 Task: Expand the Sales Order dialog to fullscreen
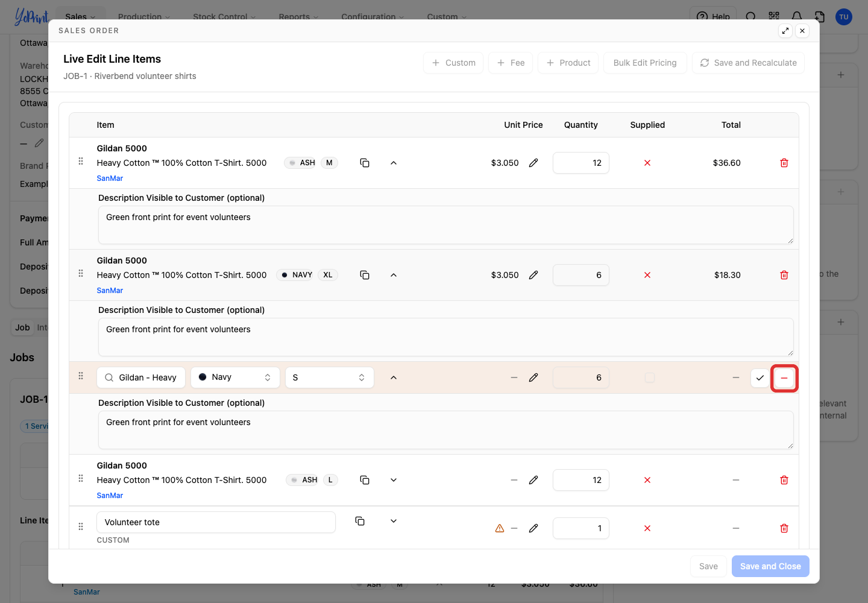tap(785, 31)
